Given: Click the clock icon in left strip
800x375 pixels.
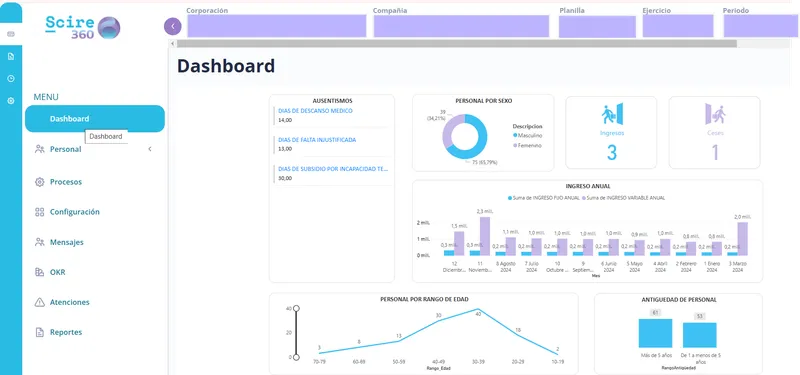Looking at the screenshot, I should (11, 79).
